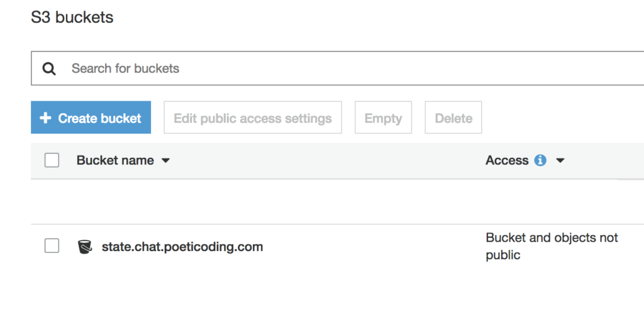
Task: Click the 'Bucket and objects not public' text
Action: pos(552,247)
